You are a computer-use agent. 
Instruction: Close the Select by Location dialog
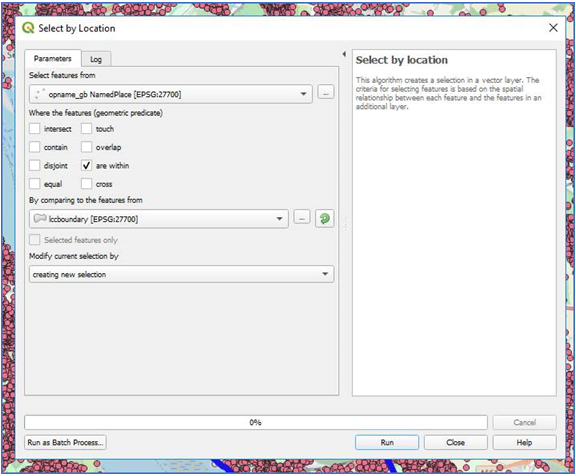point(553,28)
